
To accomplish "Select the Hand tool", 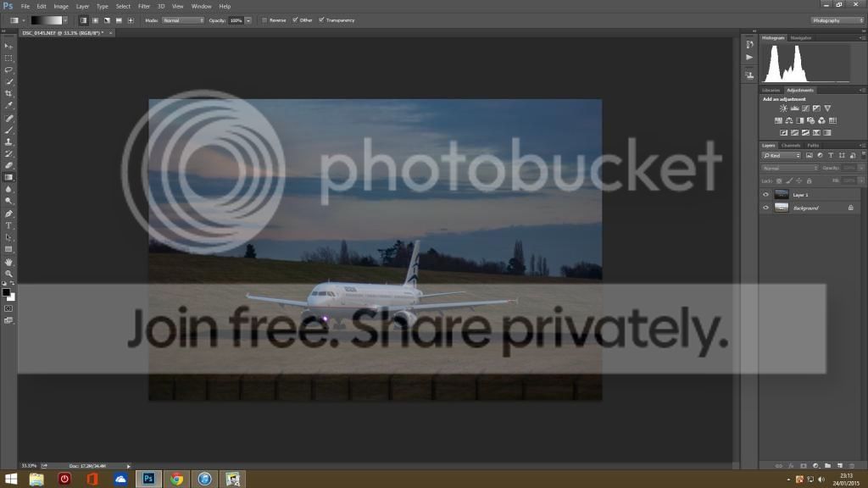I will pyautogui.click(x=9, y=262).
